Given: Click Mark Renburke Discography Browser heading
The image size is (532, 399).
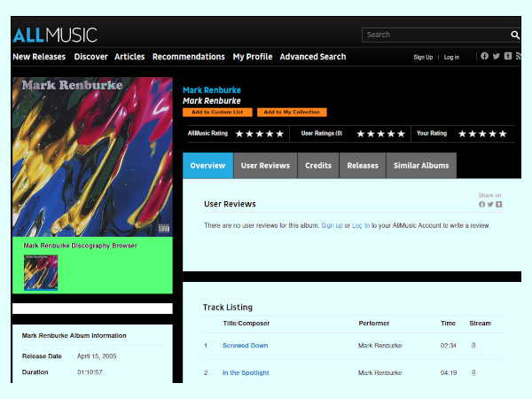Looking at the screenshot, I should coord(80,246).
